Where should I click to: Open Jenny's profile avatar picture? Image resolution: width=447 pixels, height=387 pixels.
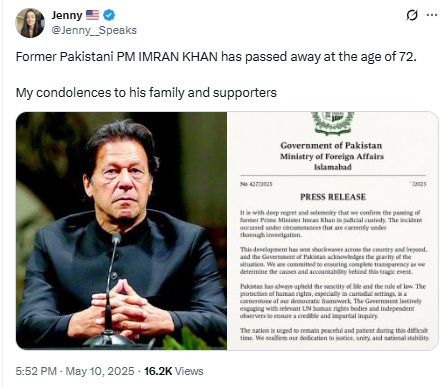(x=30, y=23)
